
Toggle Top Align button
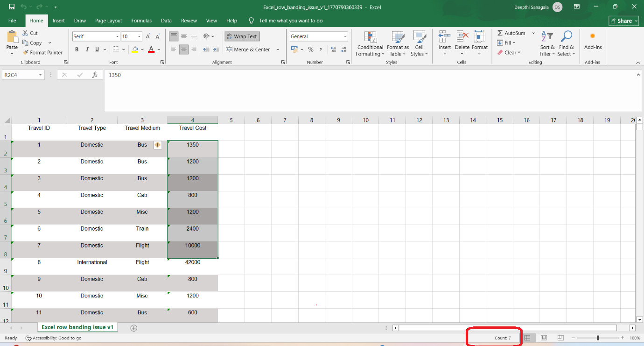(174, 36)
